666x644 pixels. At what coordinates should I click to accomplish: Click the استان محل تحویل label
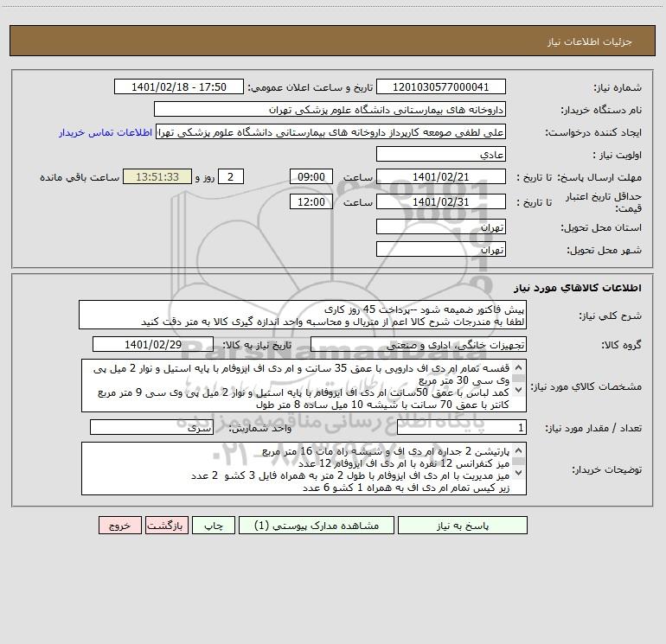click(601, 227)
